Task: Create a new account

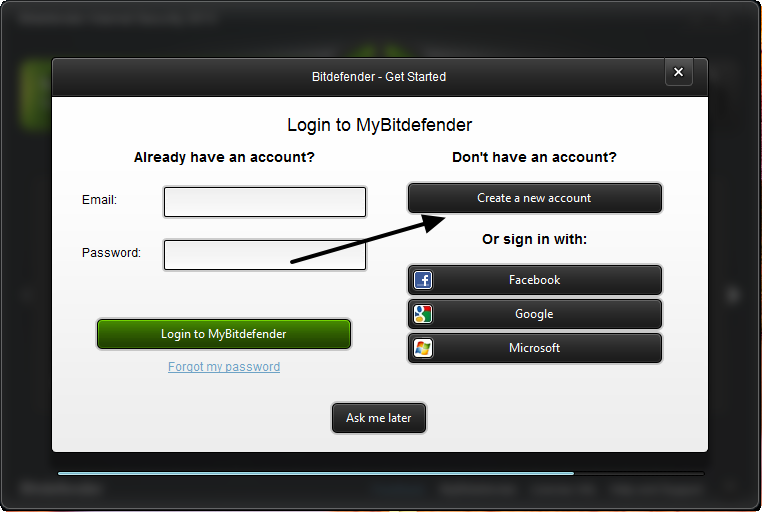Action: point(535,198)
